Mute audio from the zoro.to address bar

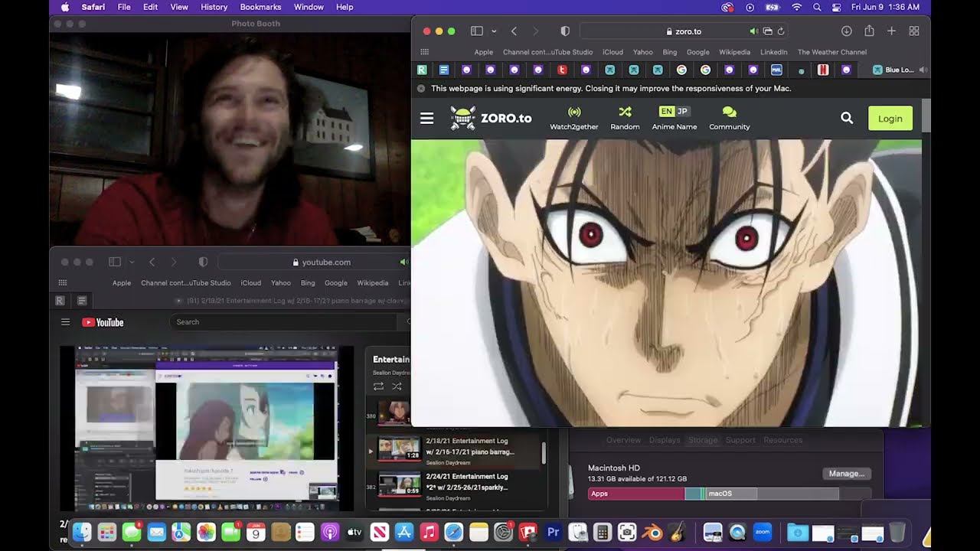(753, 31)
